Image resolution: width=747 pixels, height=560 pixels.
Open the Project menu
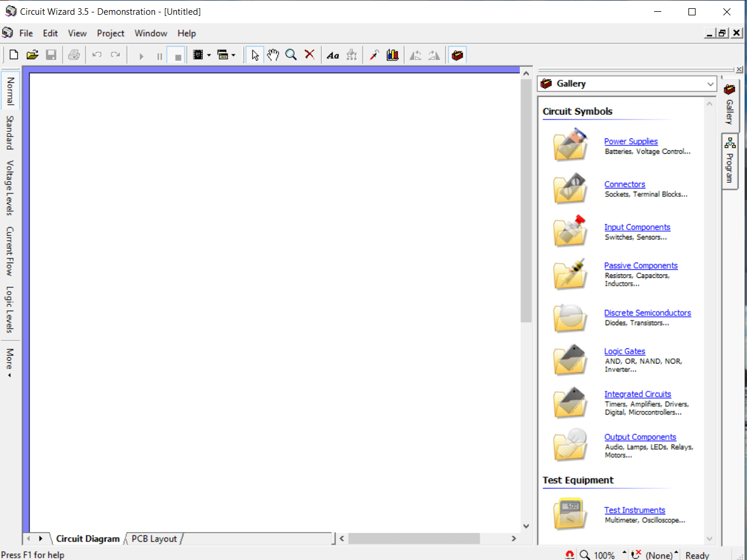111,33
